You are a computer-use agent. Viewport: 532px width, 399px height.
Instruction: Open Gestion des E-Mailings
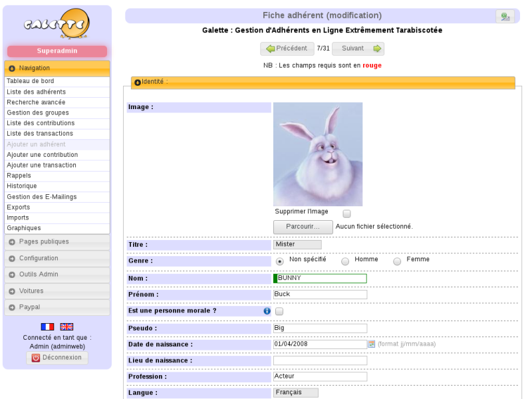57,197
